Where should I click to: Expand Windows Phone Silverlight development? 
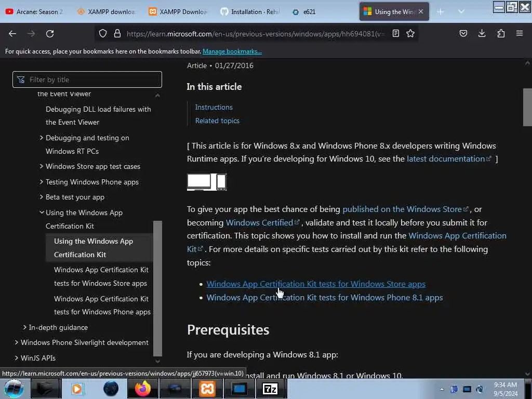click(16, 342)
